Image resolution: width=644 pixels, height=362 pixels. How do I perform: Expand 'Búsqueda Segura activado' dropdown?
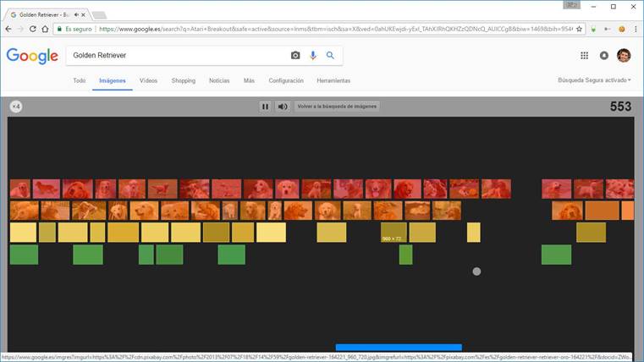pyautogui.click(x=594, y=80)
